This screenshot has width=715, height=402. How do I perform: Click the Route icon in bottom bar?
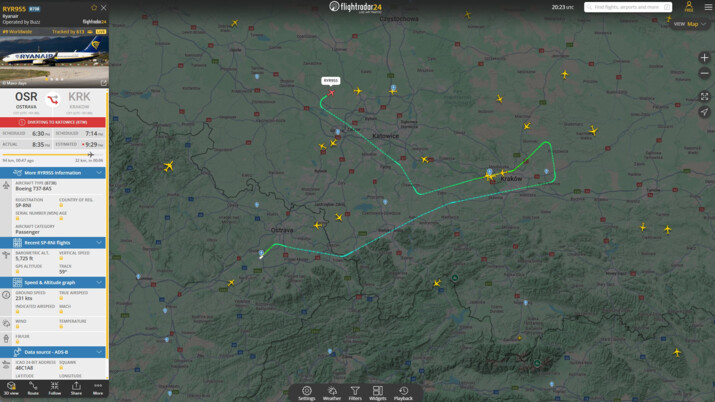coord(33,388)
